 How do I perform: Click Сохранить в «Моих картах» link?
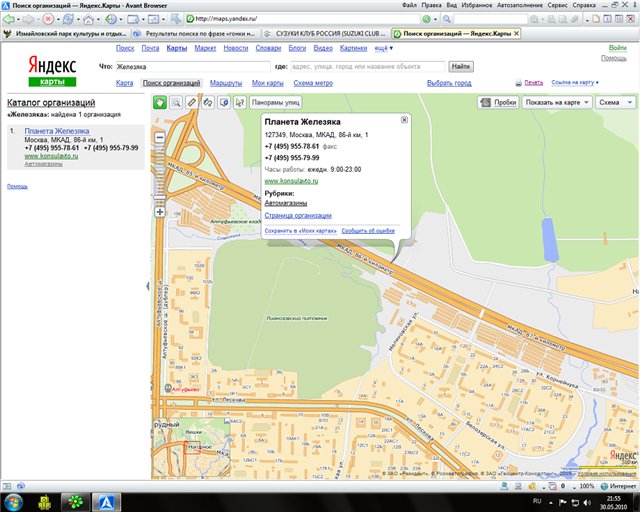point(301,231)
